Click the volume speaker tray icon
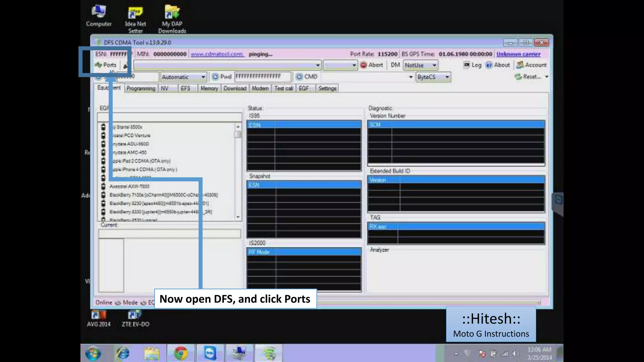The width and height of the screenshot is (644, 362). [515, 354]
